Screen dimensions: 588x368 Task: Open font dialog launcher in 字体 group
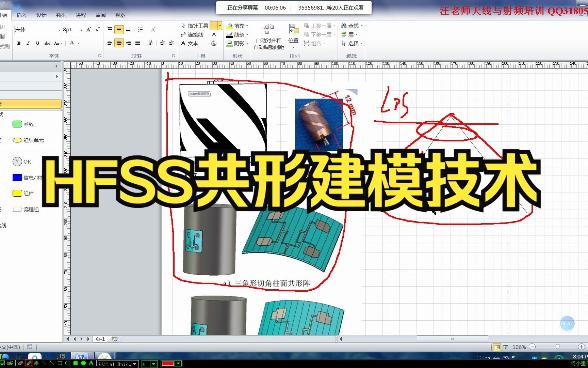(x=100, y=56)
